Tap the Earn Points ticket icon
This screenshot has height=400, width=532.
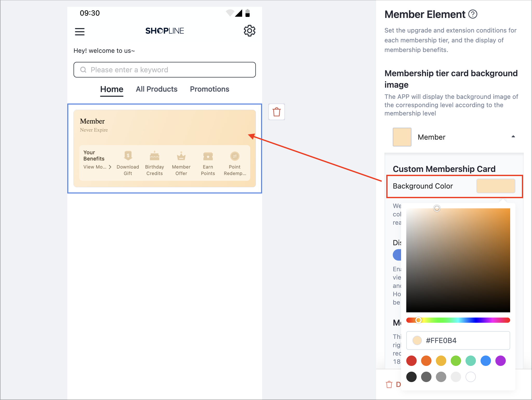pos(208,156)
